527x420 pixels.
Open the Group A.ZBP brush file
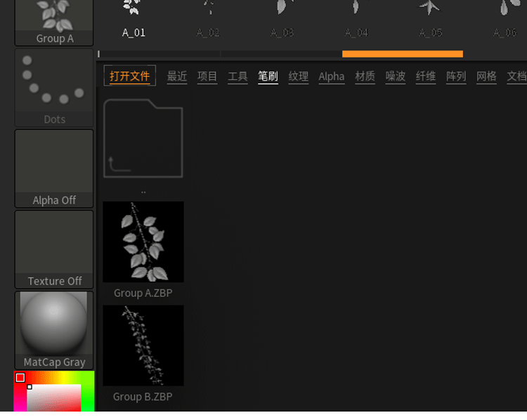click(x=143, y=242)
